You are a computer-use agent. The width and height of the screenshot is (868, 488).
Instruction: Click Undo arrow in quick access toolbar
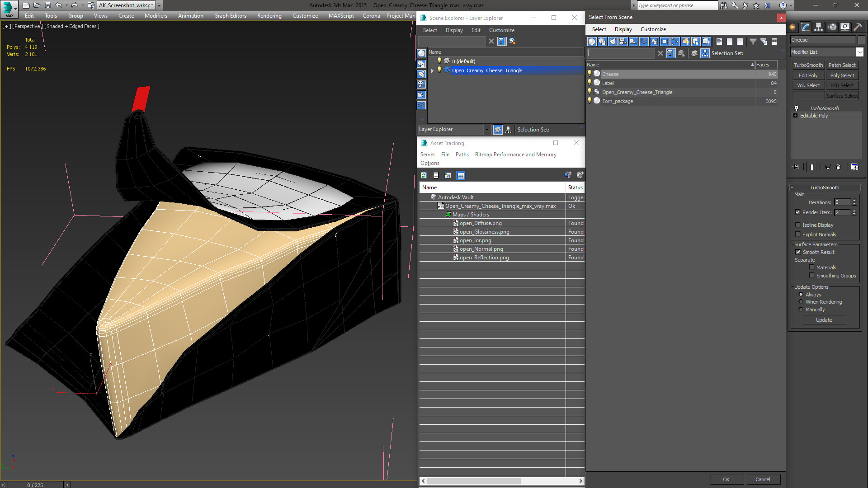coord(58,5)
